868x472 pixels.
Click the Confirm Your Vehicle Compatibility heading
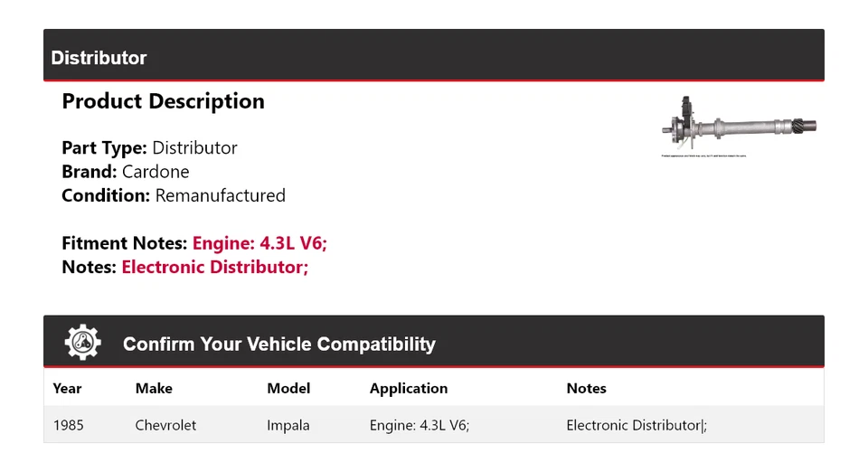(278, 345)
